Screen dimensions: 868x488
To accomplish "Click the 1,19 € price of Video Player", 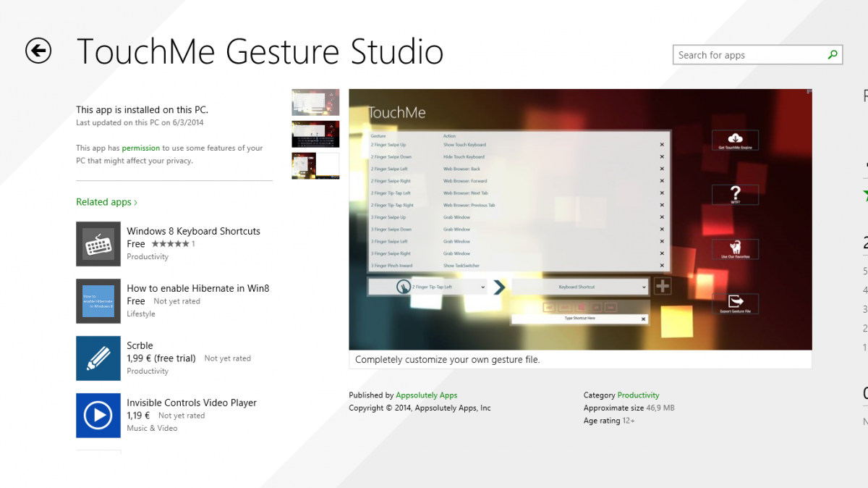I will click(x=138, y=416).
